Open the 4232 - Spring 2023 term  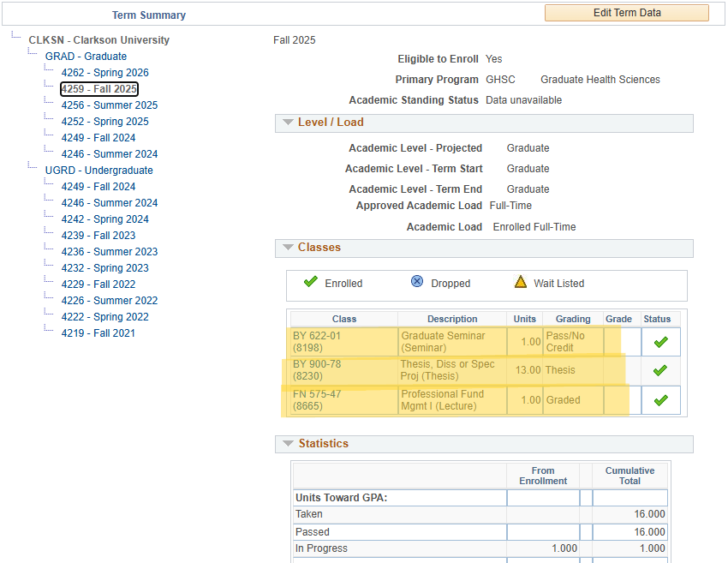tap(104, 268)
